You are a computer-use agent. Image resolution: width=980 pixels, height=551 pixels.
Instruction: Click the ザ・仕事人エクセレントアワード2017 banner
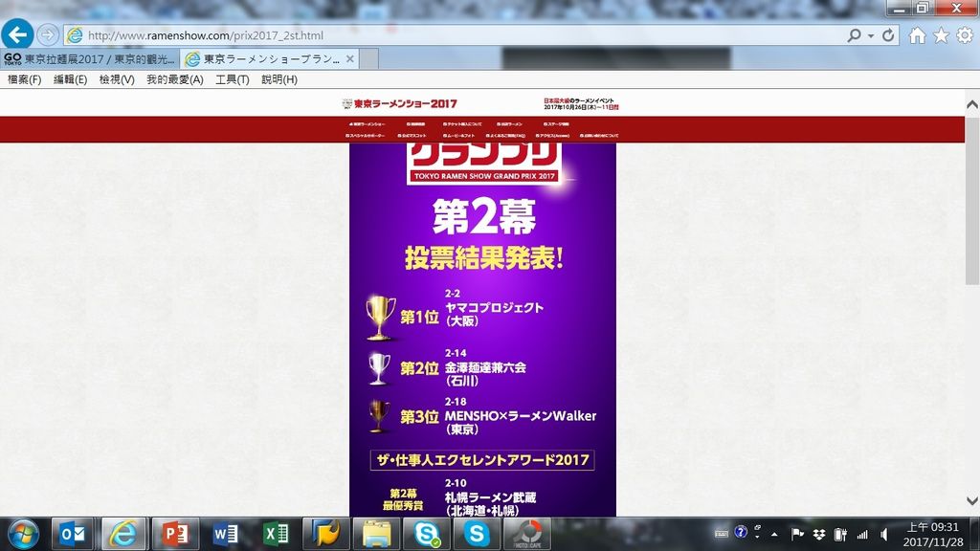(x=482, y=460)
